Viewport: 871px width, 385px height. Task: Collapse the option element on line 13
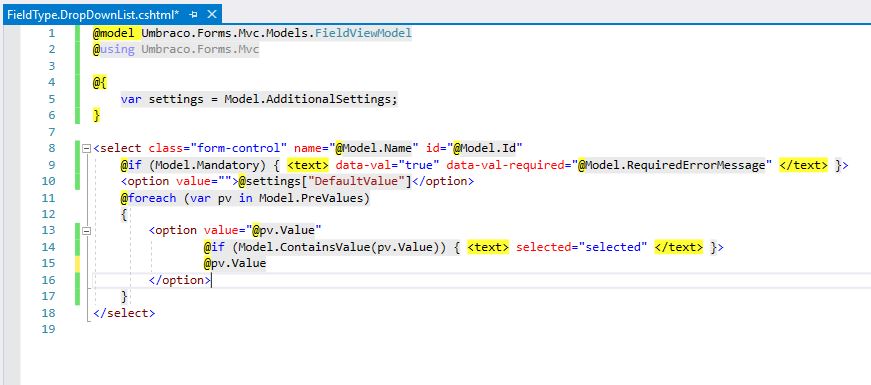pos(86,231)
